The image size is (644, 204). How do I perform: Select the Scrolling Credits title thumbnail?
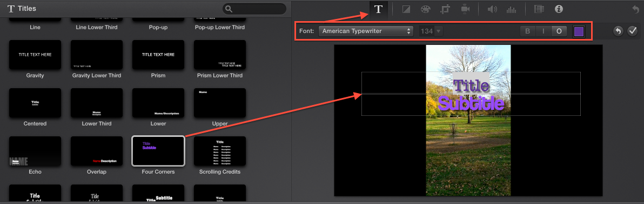pos(220,151)
